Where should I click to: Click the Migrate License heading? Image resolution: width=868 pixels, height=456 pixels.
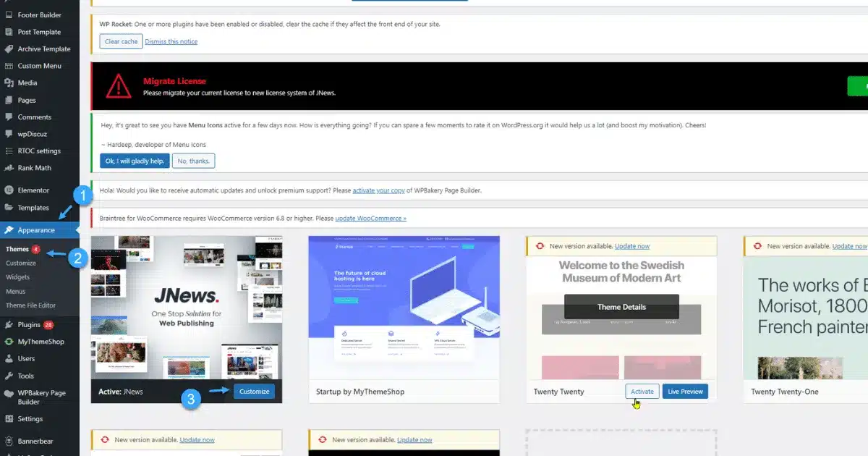coord(174,81)
